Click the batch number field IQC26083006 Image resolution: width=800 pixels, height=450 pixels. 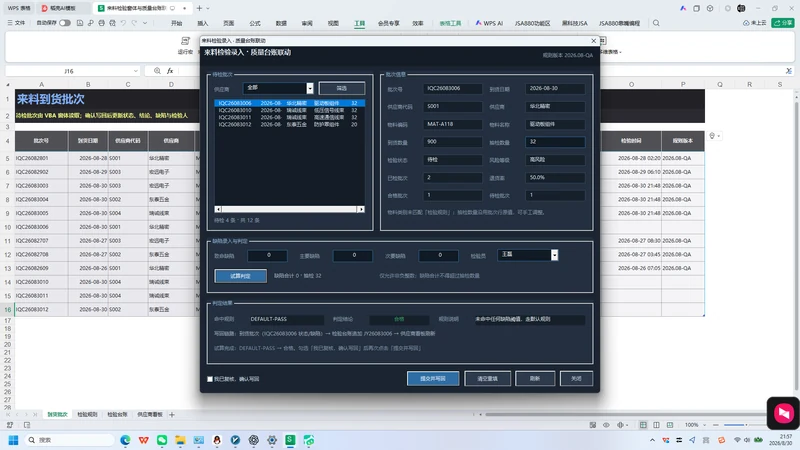tap(453, 88)
